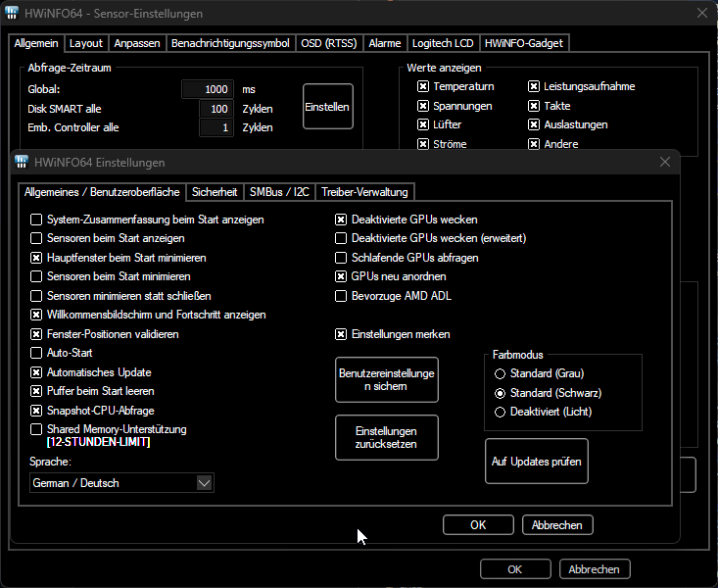Enable Sensoren beim Start anzeigen
Viewport: 718px width, 588px height.
pos(36,238)
